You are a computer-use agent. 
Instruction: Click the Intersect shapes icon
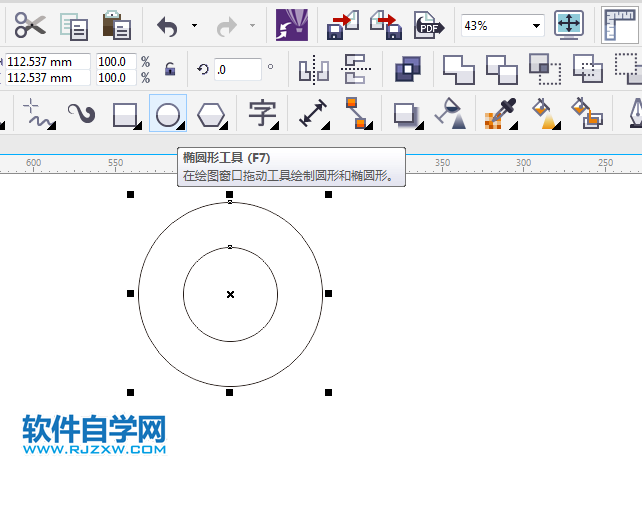pos(545,69)
